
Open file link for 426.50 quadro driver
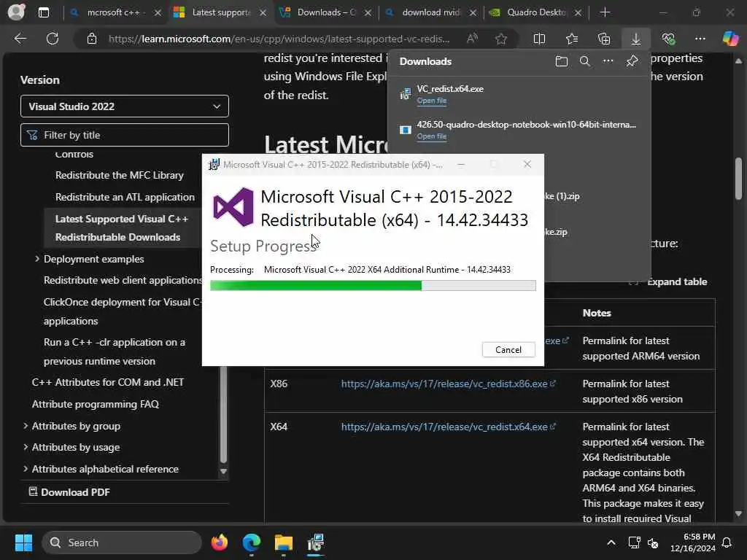pyautogui.click(x=432, y=136)
